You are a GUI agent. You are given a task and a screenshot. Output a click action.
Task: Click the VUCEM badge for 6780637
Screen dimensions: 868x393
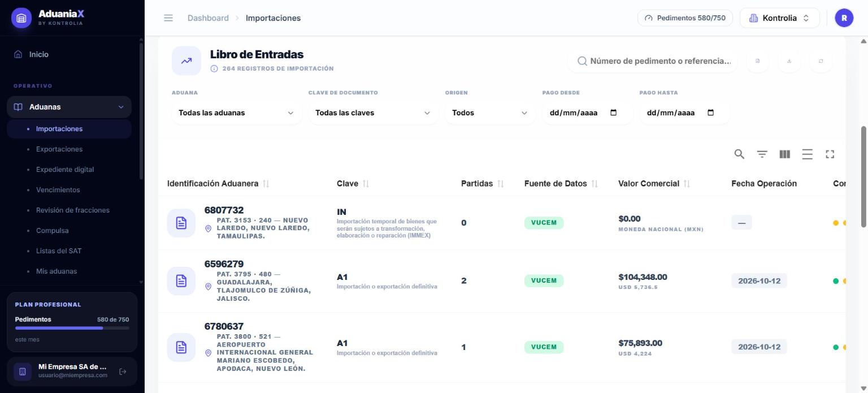(544, 347)
